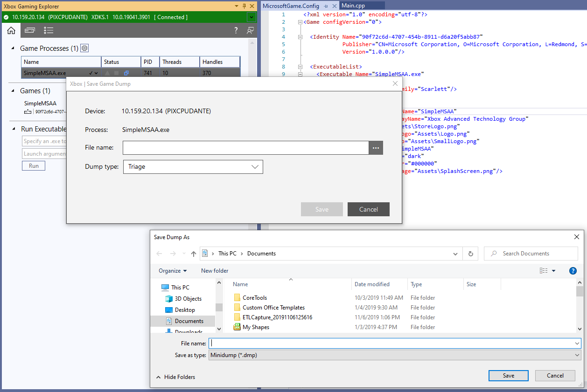This screenshot has height=392, width=587.
Task: Open the SimpleMSAA.exe row chevron dropdown
Action: 96,73
